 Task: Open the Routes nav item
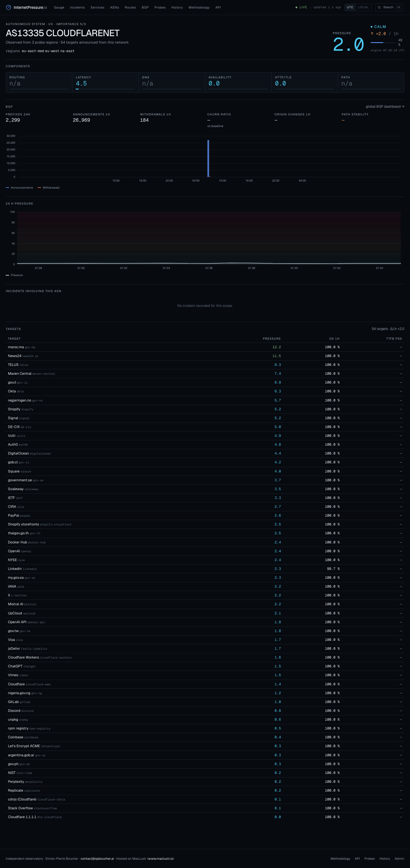click(x=130, y=7)
